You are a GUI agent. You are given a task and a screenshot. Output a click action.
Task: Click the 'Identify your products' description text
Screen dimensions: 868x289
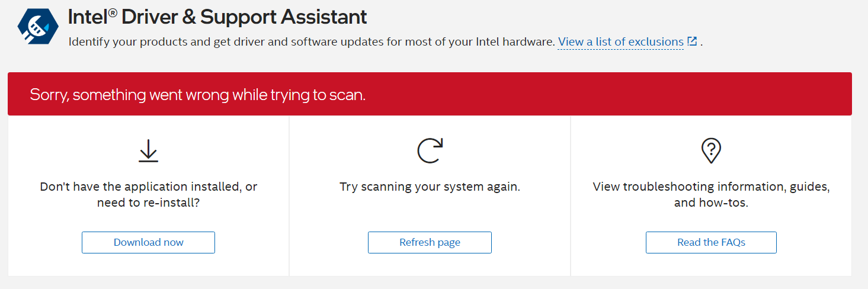tap(312, 42)
